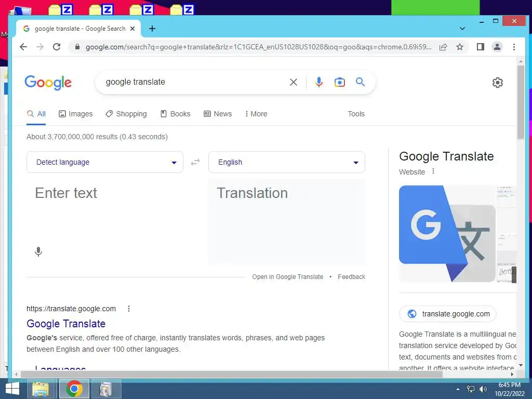Viewport: 532px width, 399px height.
Task: Click the address bar URL
Action: point(258,47)
